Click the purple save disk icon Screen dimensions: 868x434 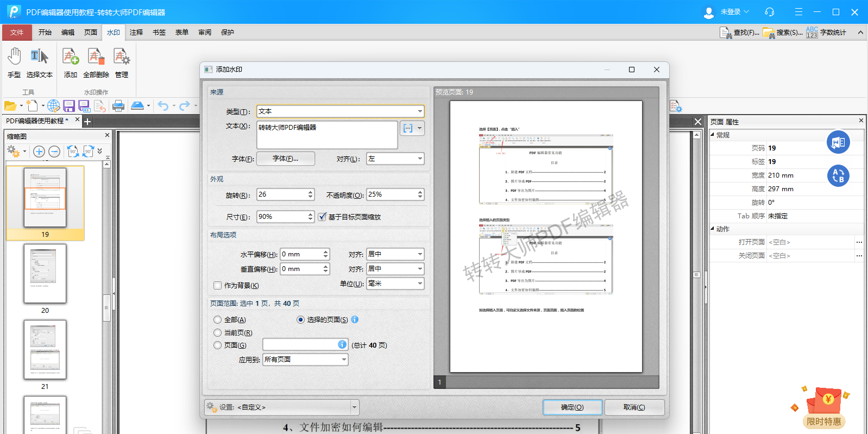tap(69, 106)
